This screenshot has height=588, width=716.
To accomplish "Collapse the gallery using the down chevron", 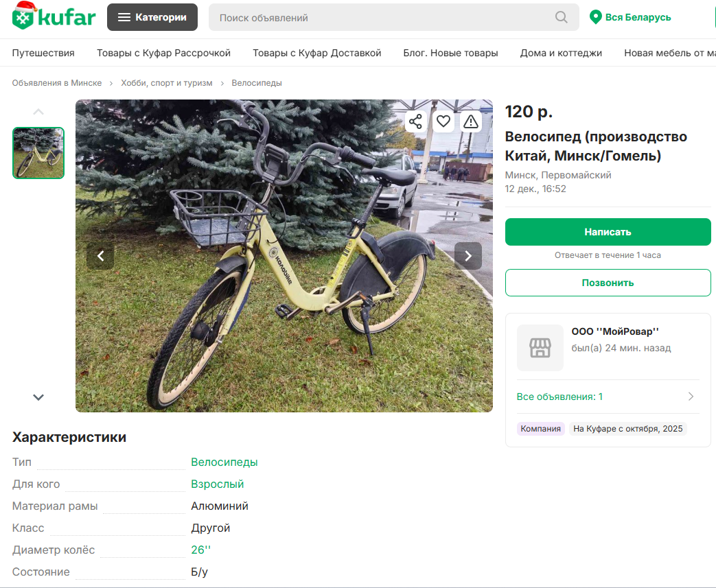I will (x=38, y=397).
